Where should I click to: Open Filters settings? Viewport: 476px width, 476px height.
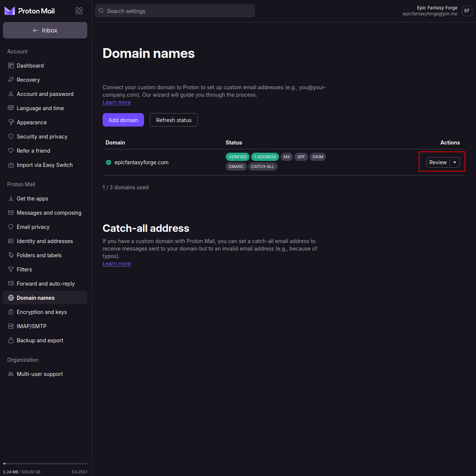click(x=45, y=270)
